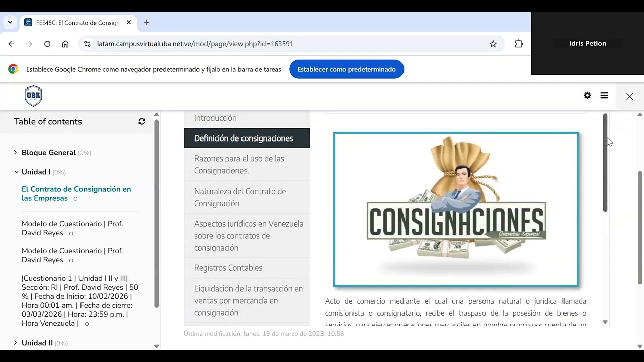Open the tab search dropdown arrow
Screen dimensions: 644x362
click(10, 22)
